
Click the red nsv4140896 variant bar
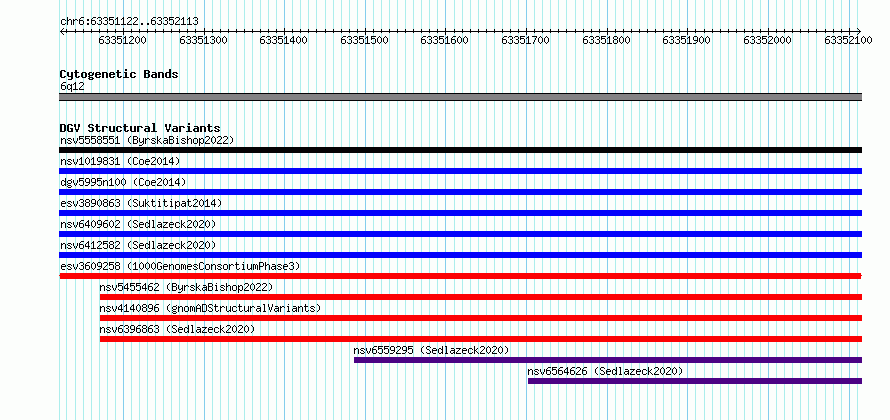pos(481,318)
